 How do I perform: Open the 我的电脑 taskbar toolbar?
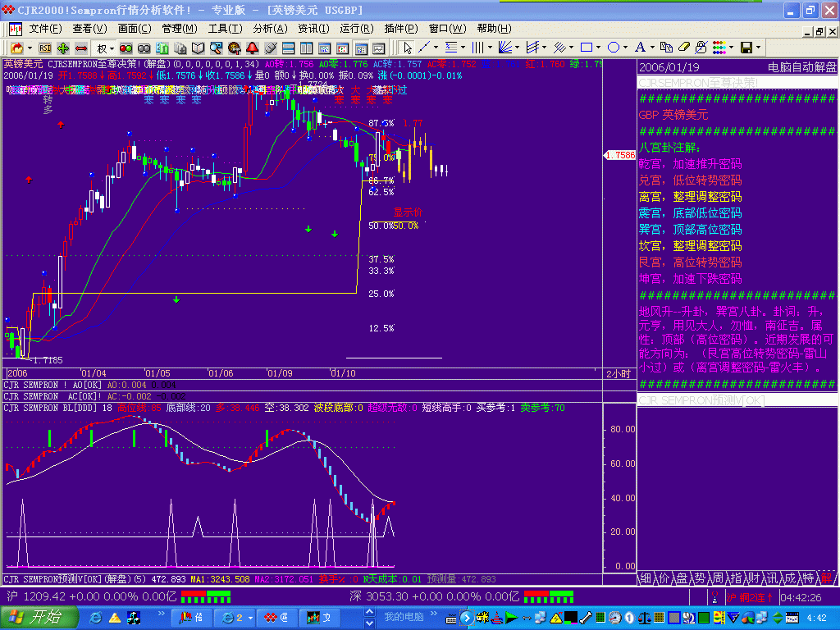[404, 617]
